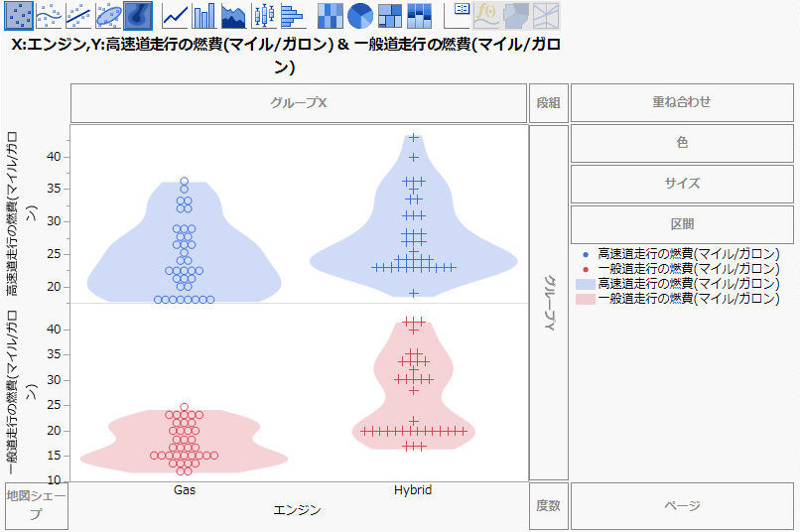The width and height of the screenshot is (800, 532).
Task: Click the グループX drop zone
Action: 299,103
